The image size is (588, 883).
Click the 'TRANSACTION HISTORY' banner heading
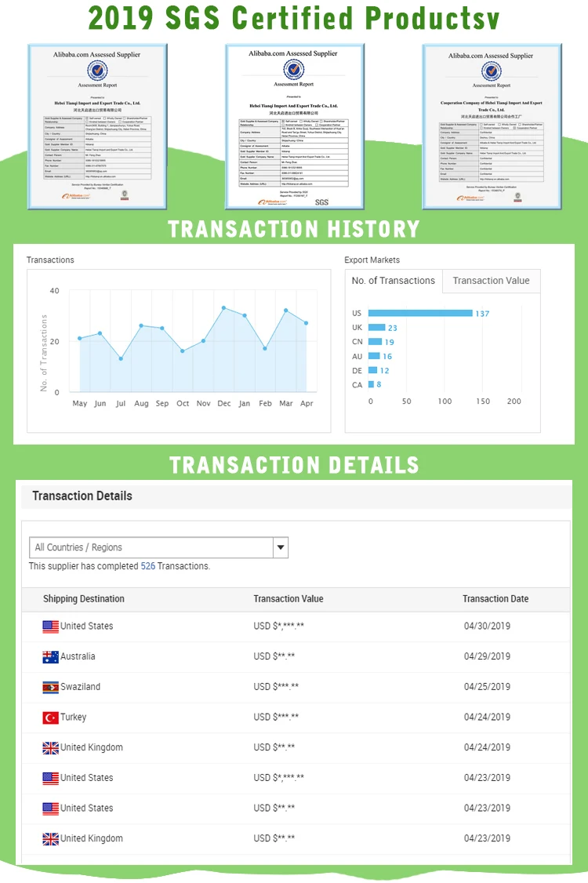pyautogui.click(x=294, y=229)
